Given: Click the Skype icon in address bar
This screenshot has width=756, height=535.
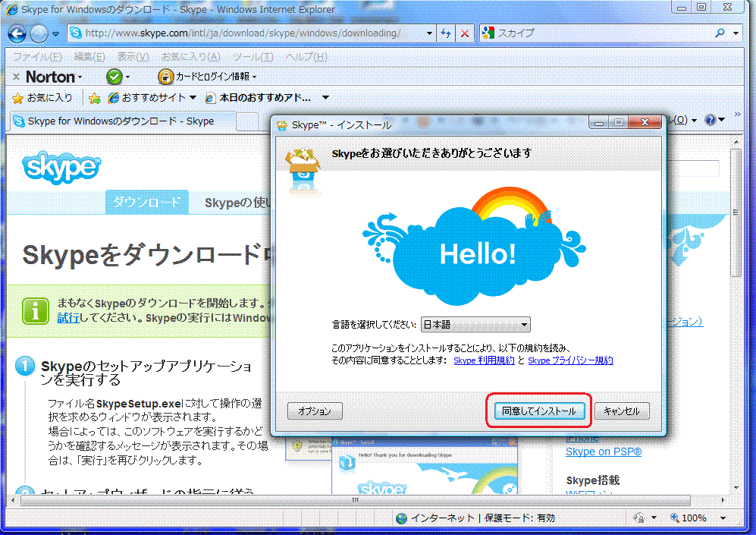Looking at the screenshot, I should [x=76, y=33].
